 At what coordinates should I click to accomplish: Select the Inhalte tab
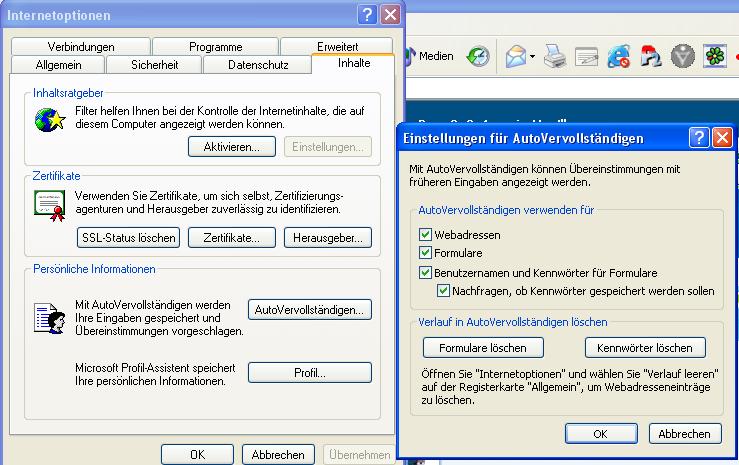[353, 63]
